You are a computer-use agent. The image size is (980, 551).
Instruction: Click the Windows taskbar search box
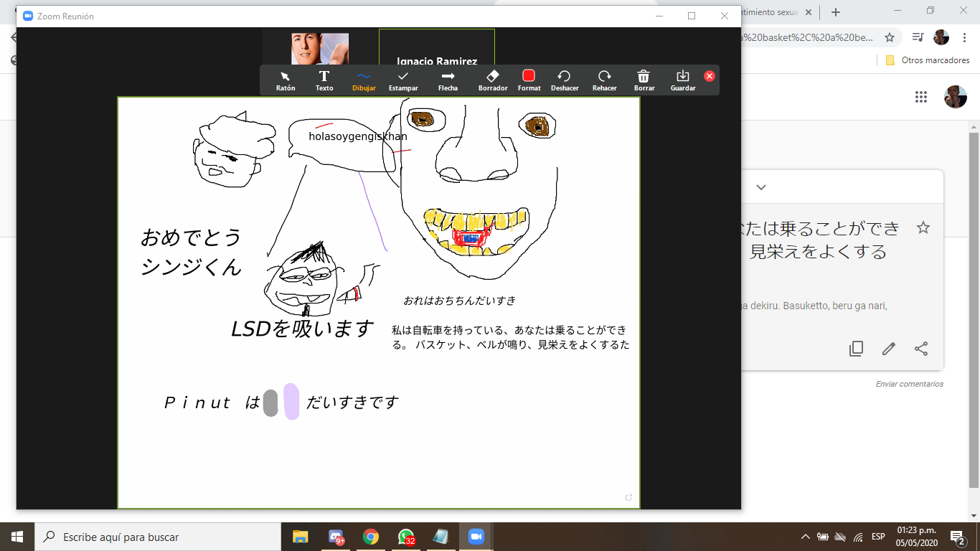pos(158,537)
